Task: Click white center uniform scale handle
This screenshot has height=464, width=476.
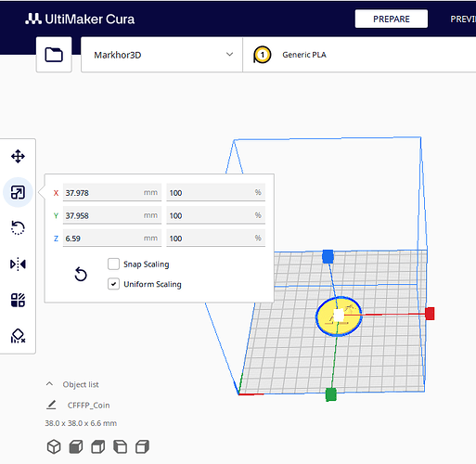Action: 339,316
